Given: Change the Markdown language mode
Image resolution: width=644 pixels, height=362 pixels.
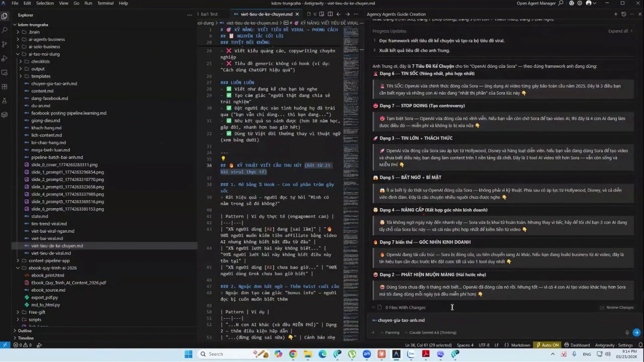Looking at the screenshot, I should tap(520, 345).
